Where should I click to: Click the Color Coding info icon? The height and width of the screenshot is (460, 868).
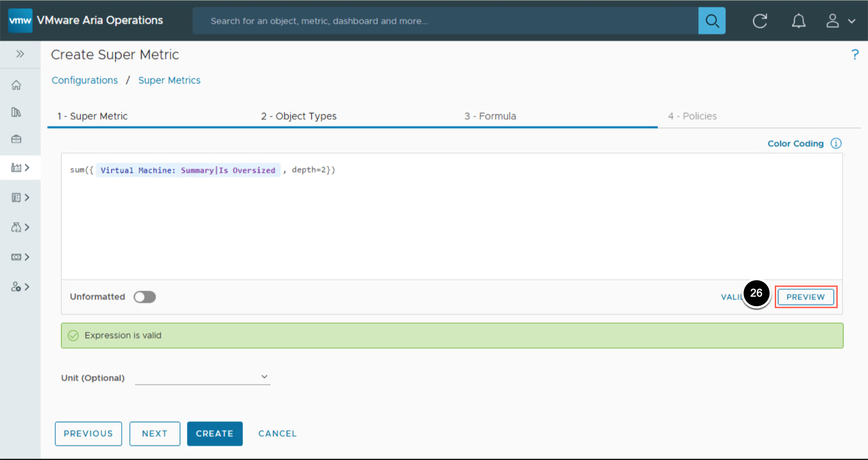836,143
